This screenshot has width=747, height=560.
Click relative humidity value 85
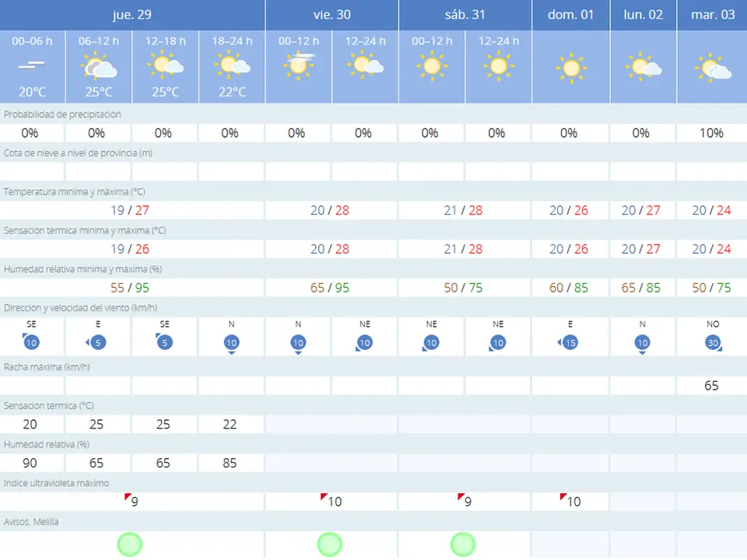(x=230, y=462)
